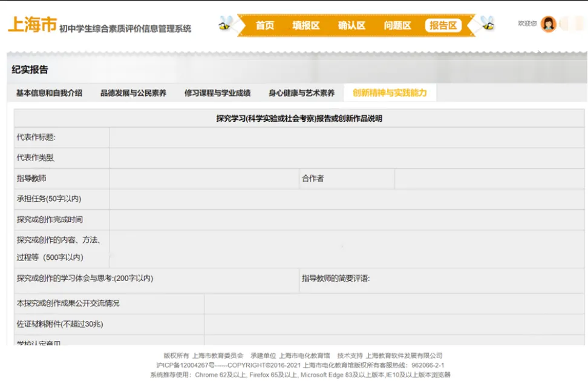
Task: Click the right bee mascot icon
Action: coord(486,24)
